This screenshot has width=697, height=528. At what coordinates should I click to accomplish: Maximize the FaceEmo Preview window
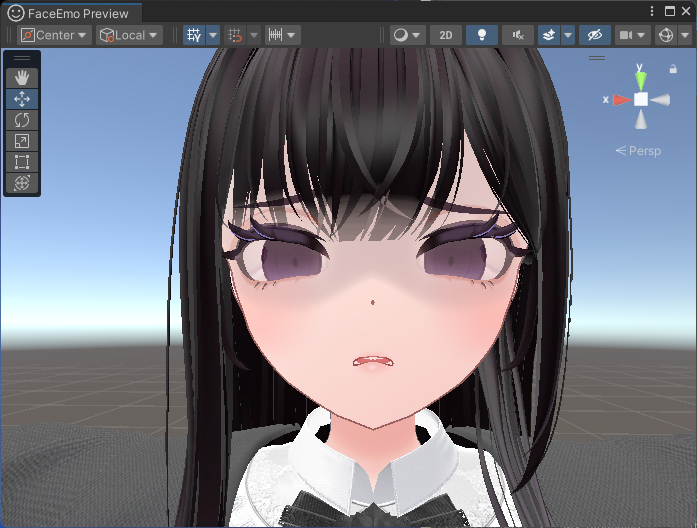pyautogui.click(x=669, y=11)
